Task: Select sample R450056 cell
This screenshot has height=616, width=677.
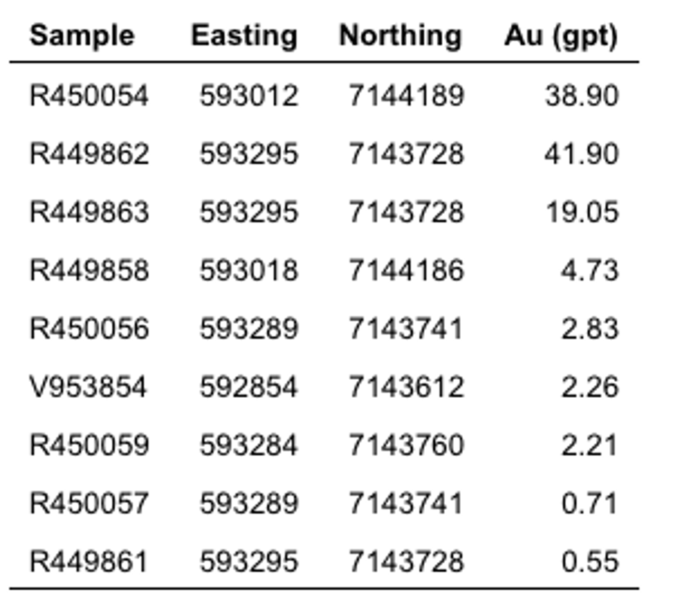Action: 89,329
